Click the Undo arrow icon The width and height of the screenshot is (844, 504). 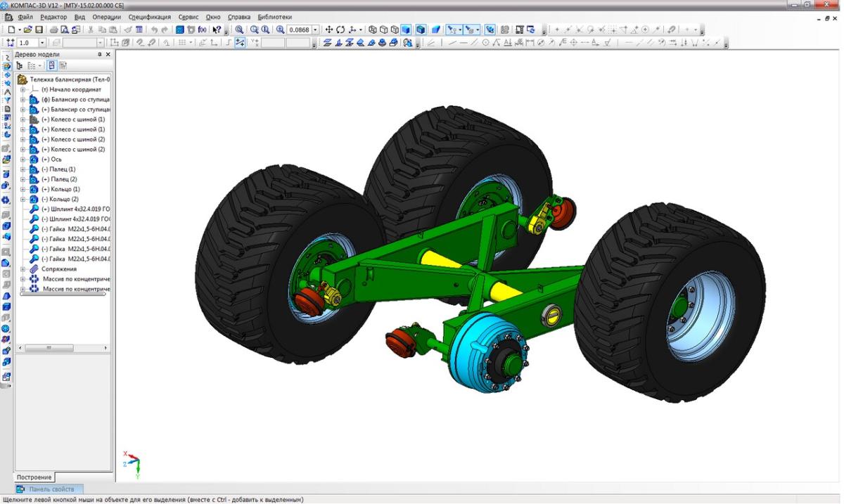(154, 30)
